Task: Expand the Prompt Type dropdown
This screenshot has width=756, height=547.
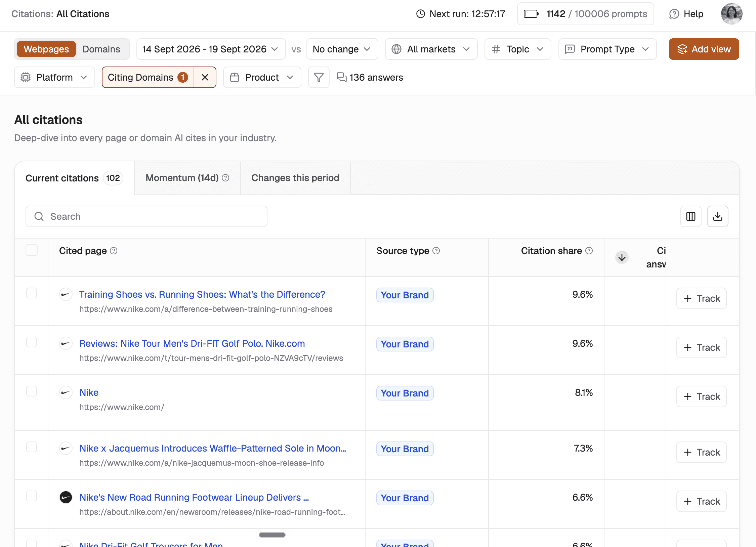Action: click(607, 49)
